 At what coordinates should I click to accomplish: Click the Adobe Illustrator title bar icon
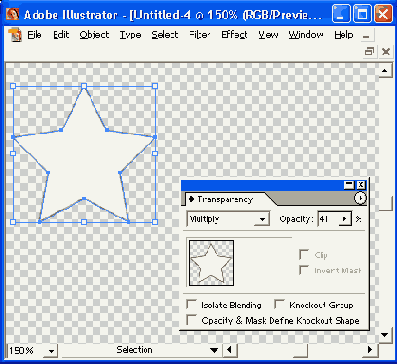[13, 14]
